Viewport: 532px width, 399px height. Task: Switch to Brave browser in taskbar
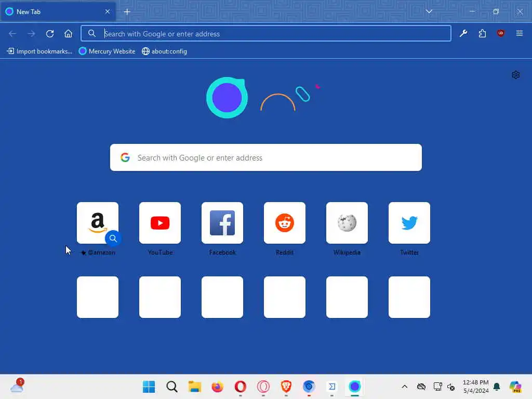coord(286,387)
